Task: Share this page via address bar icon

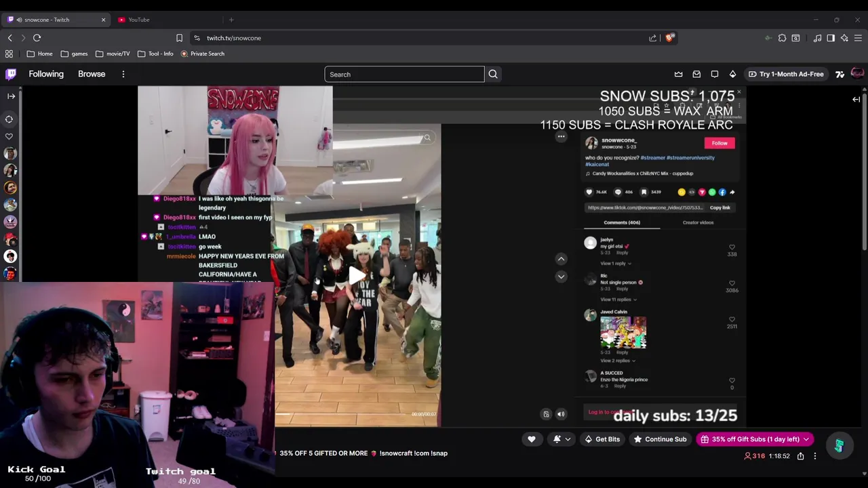Action: pos(652,38)
